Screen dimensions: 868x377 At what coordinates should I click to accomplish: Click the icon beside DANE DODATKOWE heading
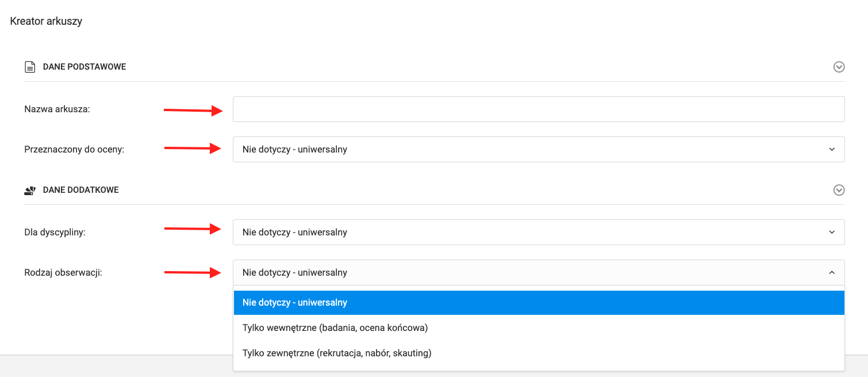pos(30,191)
